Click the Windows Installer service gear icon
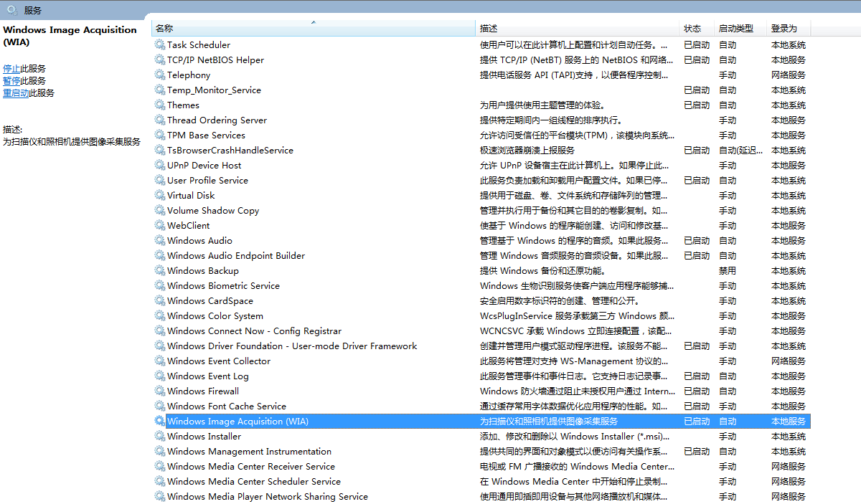 coord(159,436)
